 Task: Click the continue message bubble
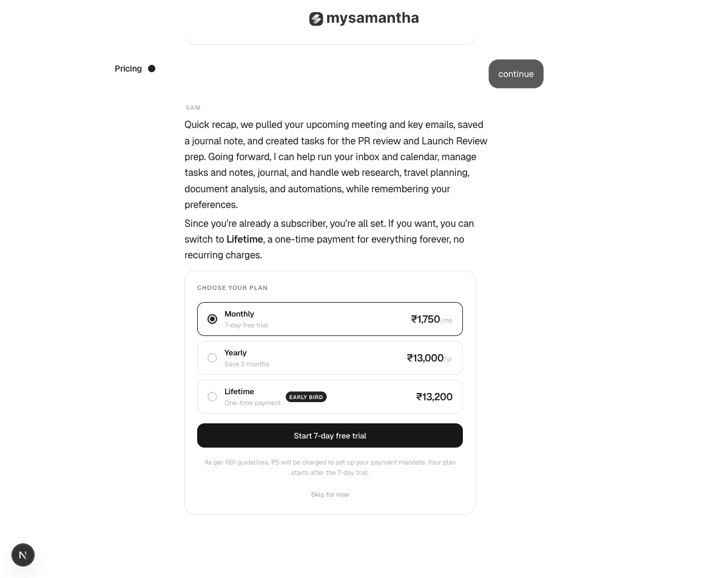(x=516, y=74)
